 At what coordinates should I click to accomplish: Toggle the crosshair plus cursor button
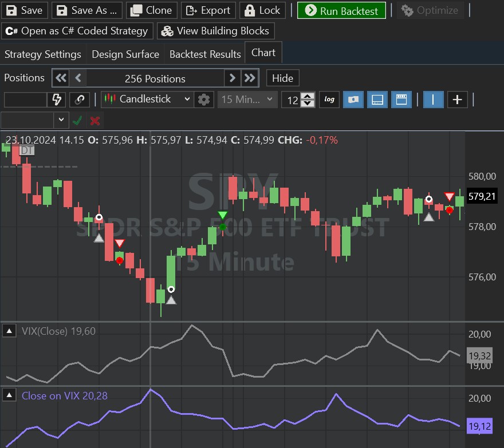(457, 100)
